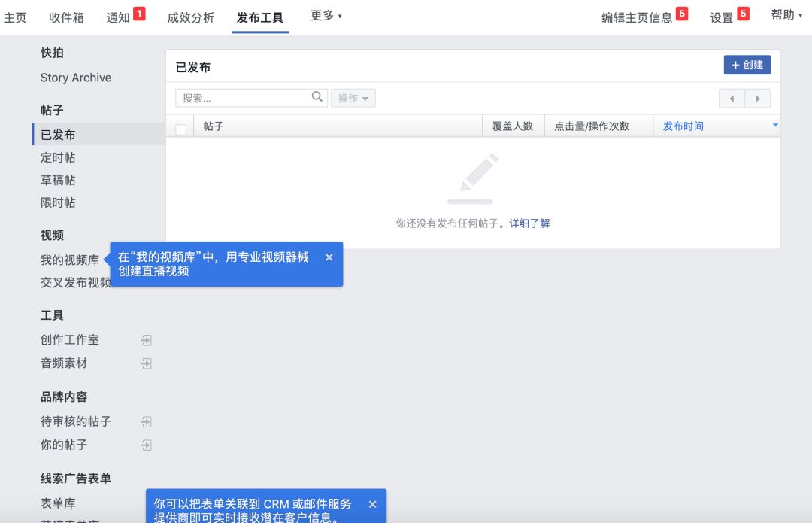Click the 点击量/操作次数 column header
This screenshot has height=523, width=812.
coord(598,126)
